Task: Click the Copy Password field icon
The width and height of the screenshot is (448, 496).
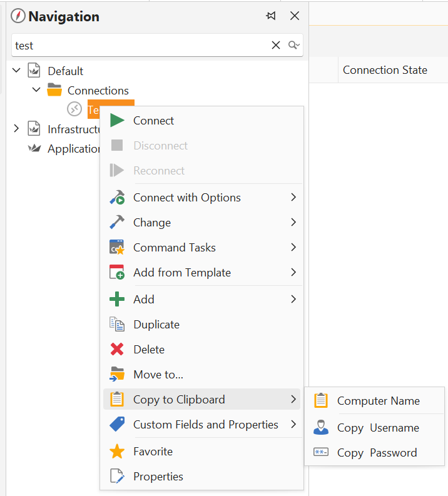Action: (x=321, y=453)
